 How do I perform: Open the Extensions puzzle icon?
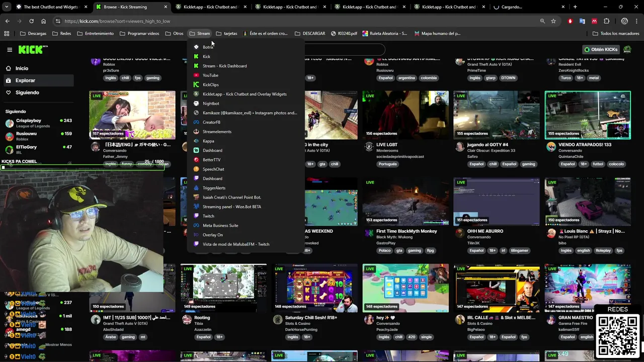(x=606, y=21)
